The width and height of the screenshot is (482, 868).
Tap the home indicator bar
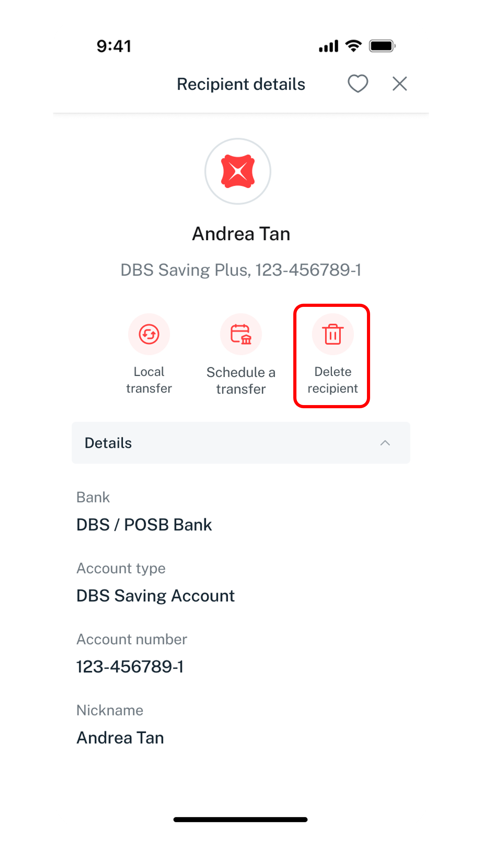tap(241, 820)
